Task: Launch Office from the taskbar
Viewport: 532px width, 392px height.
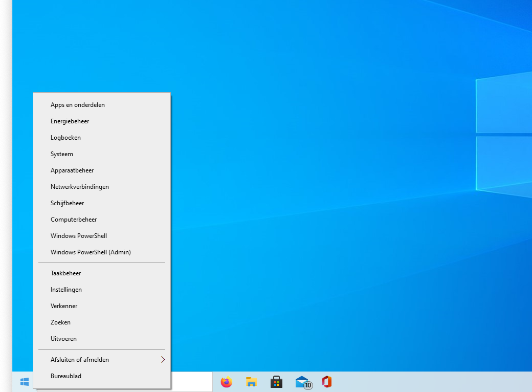Action: [x=327, y=382]
